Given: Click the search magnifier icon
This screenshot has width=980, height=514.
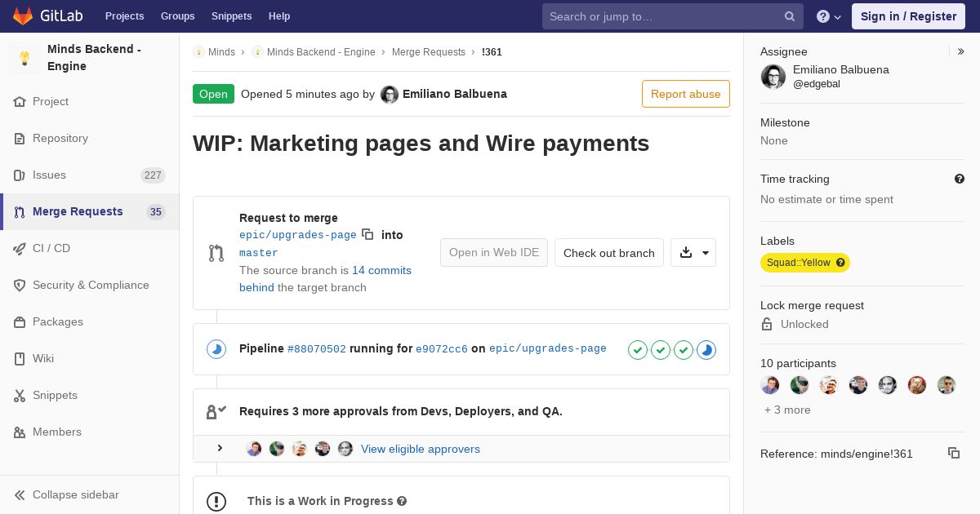Looking at the screenshot, I should coord(790,16).
